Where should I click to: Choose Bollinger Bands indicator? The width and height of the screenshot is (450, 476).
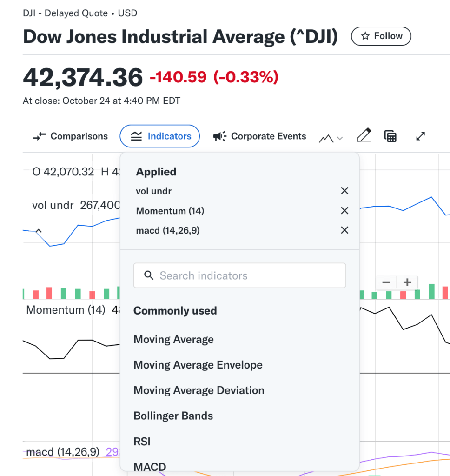coord(173,416)
